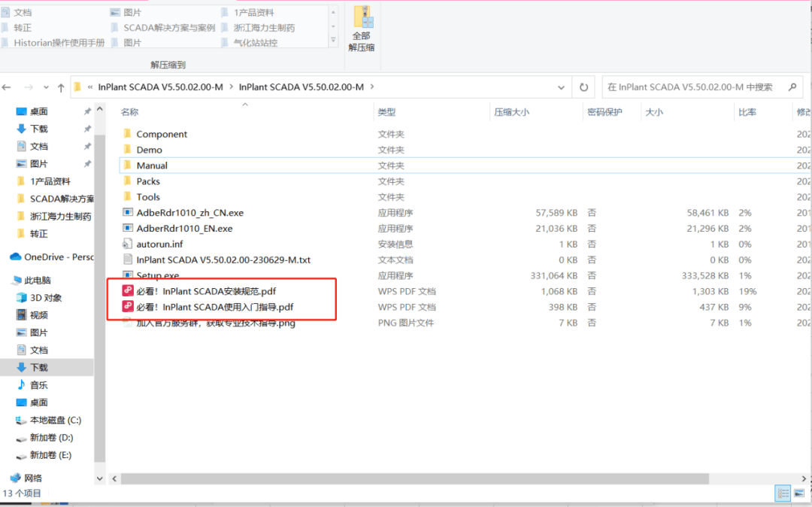Open 浙江海力生制药 folder in sidebar
Screen dimensions: 812x507
[x=60, y=217]
